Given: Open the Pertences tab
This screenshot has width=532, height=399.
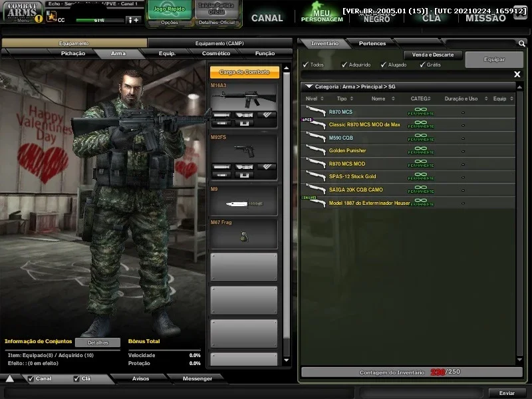Looking at the screenshot, I should [x=372, y=43].
